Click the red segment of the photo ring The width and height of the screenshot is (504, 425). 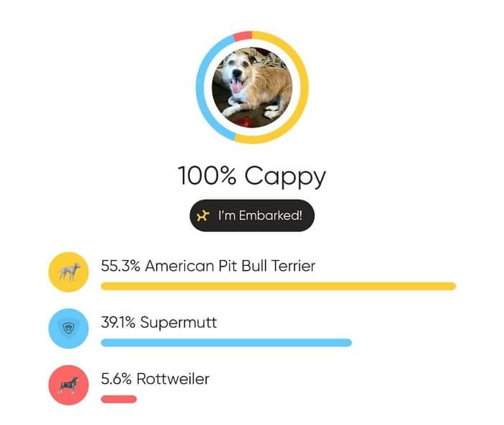click(x=243, y=36)
